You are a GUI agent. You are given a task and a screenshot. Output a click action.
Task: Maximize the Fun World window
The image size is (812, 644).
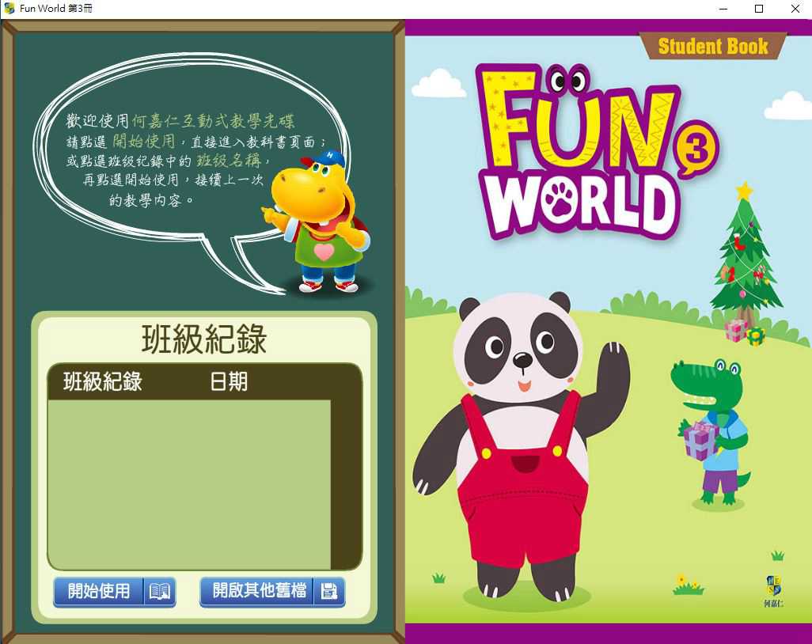tap(759, 9)
